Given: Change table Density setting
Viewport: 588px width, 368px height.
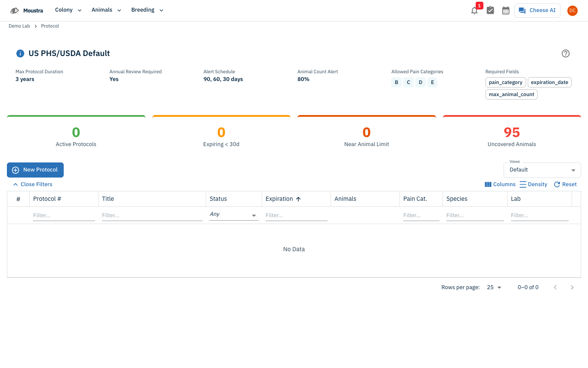Looking at the screenshot, I should (533, 184).
